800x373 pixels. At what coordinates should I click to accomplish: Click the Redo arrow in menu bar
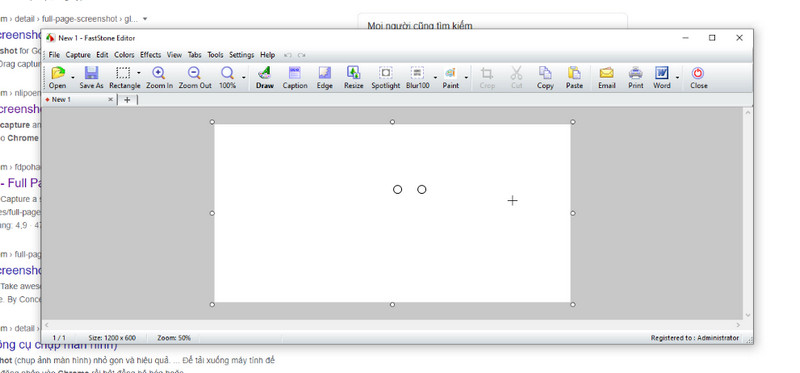pos(302,55)
